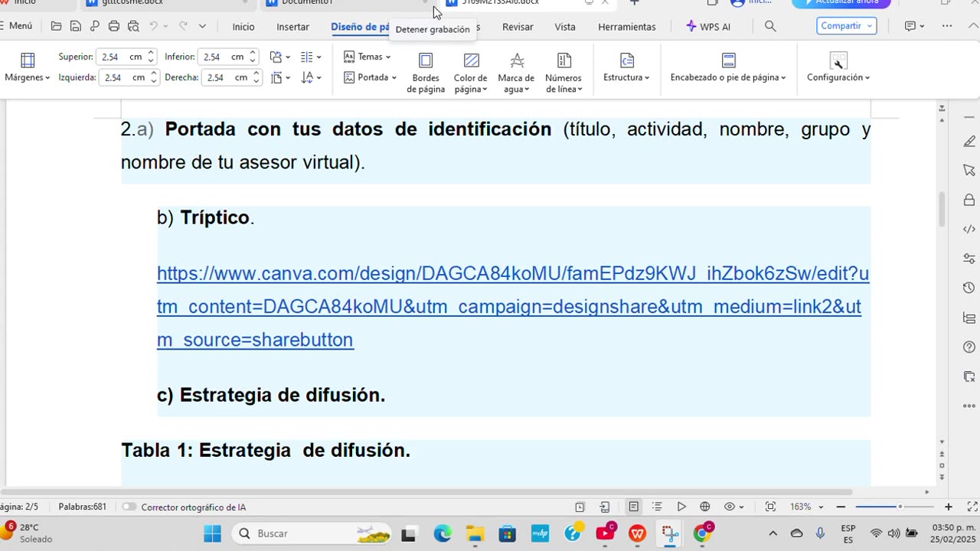Open the 163% zoom level dropdown
The width and height of the screenshot is (980, 551).
[x=807, y=507]
